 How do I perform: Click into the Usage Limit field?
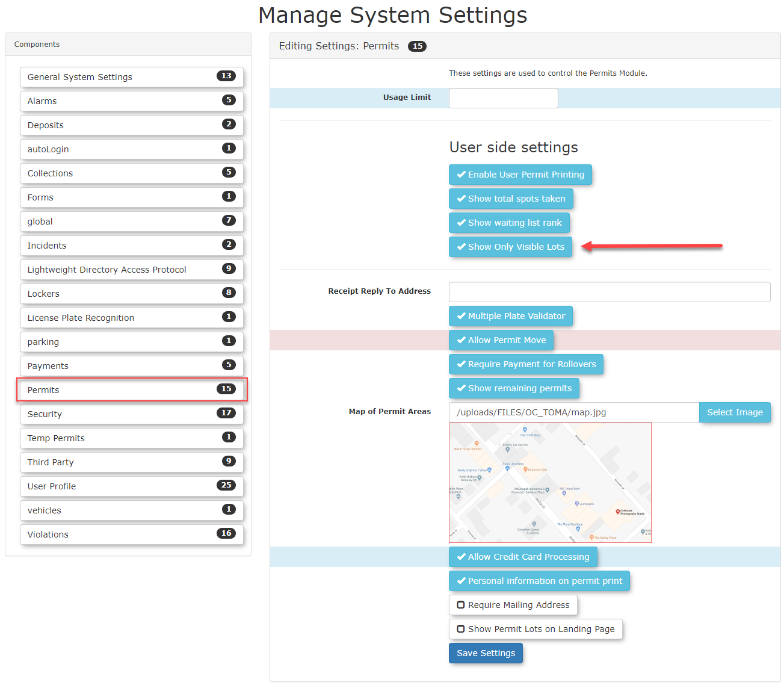[x=504, y=98]
